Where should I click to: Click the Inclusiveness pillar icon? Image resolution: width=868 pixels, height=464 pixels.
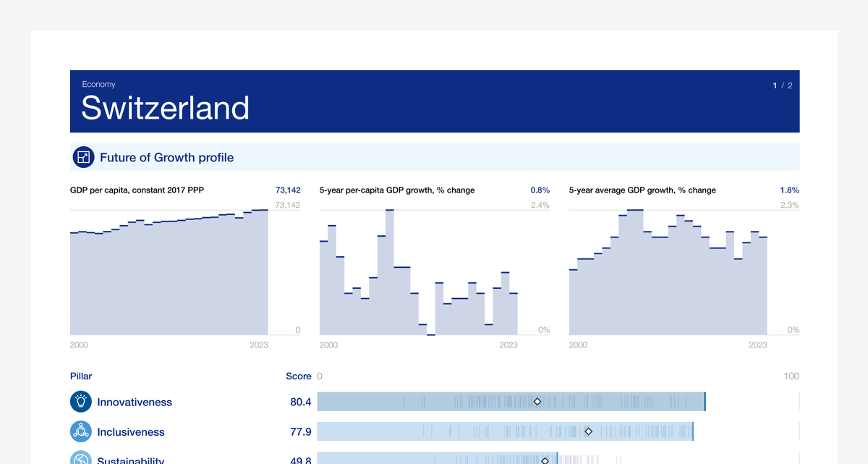coord(80,431)
